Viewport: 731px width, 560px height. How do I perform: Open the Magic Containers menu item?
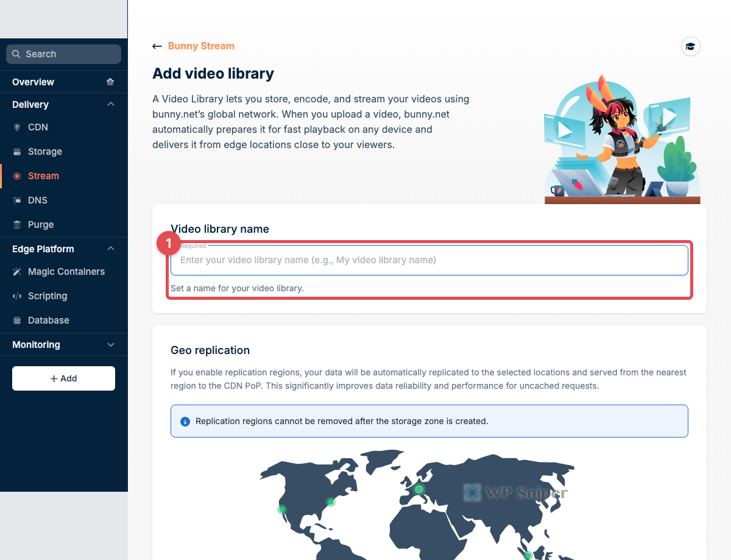[x=63, y=272]
